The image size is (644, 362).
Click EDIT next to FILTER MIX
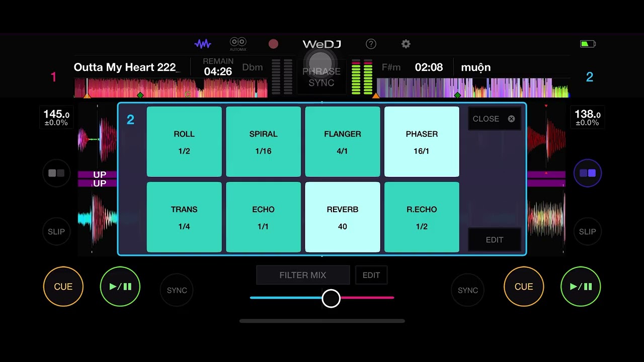coord(371,275)
